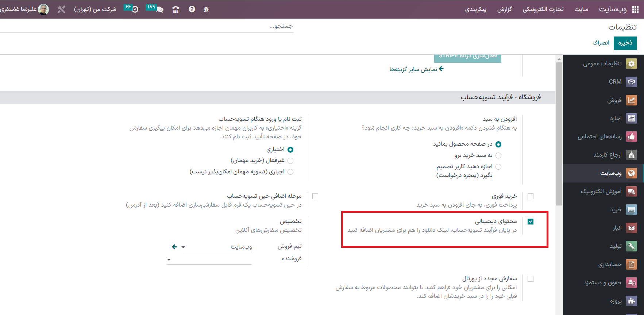Select the حقوق و دستمزد payroll icon
The width and height of the screenshot is (644, 315).
click(x=631, y=283)
